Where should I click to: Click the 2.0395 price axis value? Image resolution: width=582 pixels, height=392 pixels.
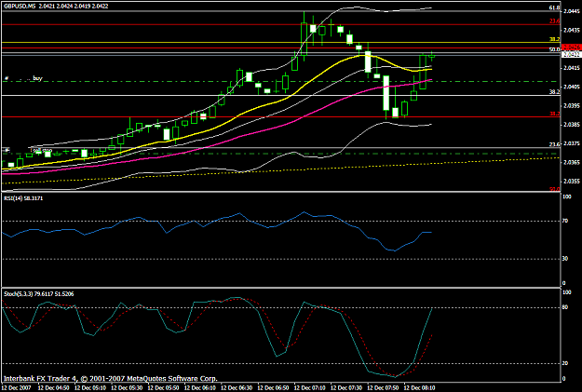571,105
